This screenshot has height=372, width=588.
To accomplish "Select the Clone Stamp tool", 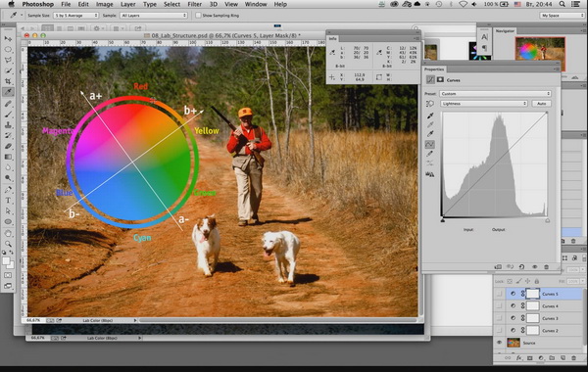I will (x=8, y=124).
